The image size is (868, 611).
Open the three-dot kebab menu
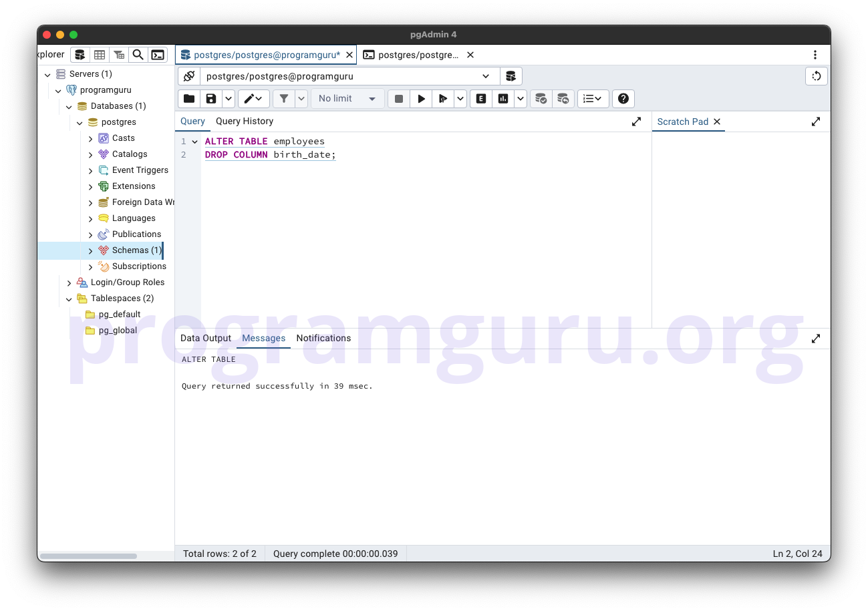coord(815,55)
